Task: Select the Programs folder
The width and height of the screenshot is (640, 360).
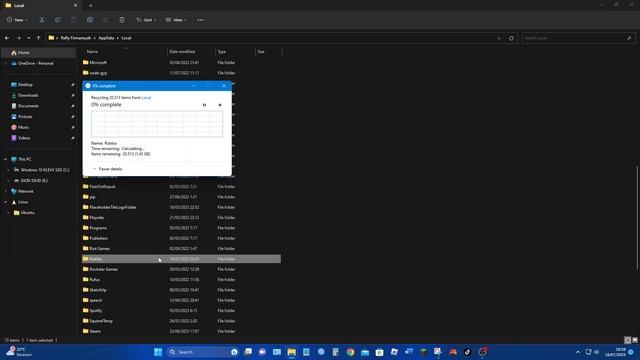Action: click(x=98, y=228)
